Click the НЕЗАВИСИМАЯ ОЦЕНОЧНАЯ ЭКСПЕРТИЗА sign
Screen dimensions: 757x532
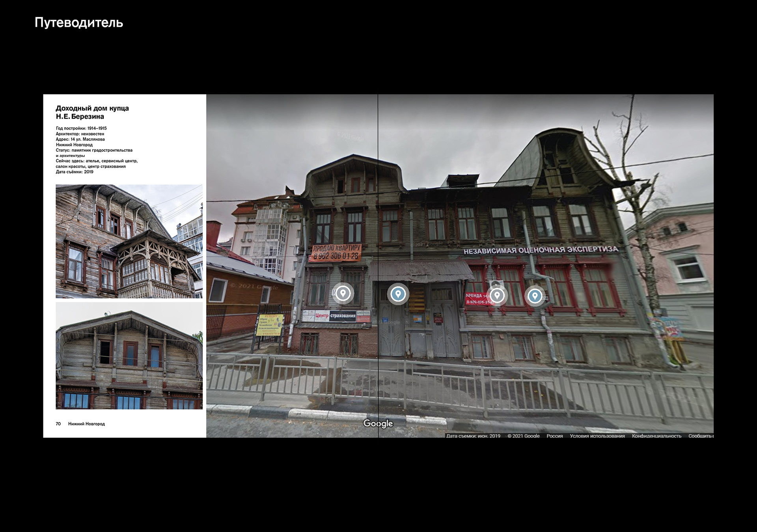point(541,250)
